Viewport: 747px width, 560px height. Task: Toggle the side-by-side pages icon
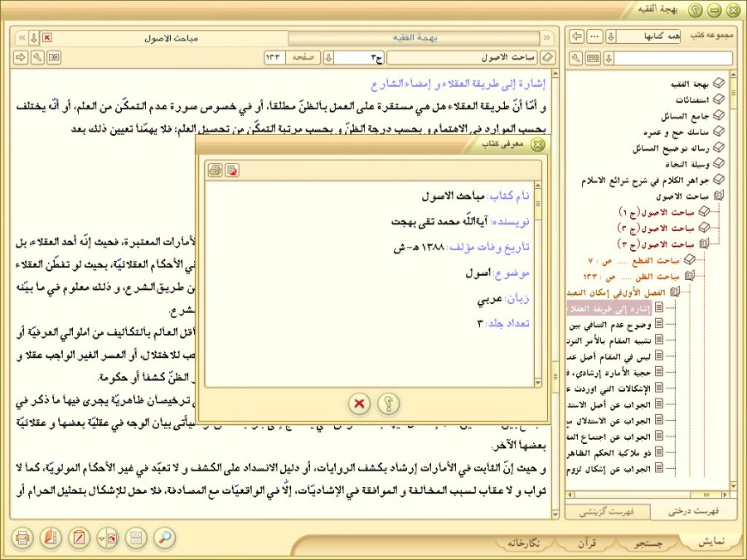[55, 58]
